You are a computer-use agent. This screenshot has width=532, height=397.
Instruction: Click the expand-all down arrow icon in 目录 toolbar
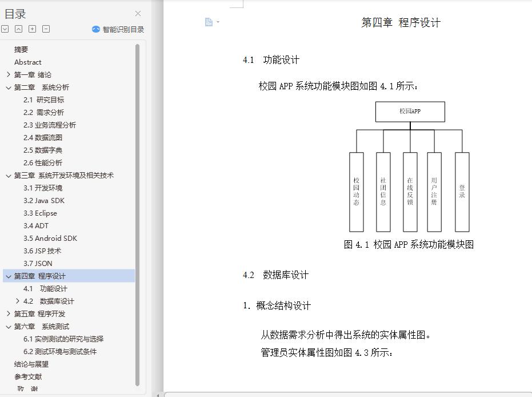pos(5,29)
